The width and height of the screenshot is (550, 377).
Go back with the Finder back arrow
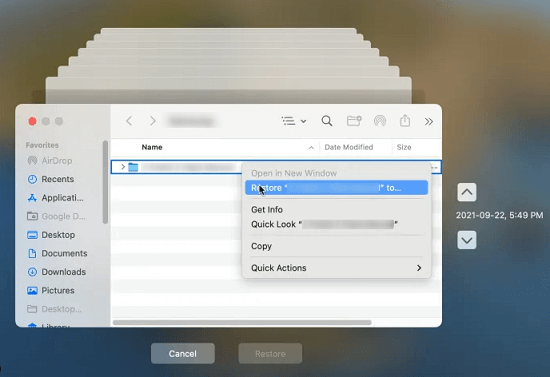tap(129, 121)
